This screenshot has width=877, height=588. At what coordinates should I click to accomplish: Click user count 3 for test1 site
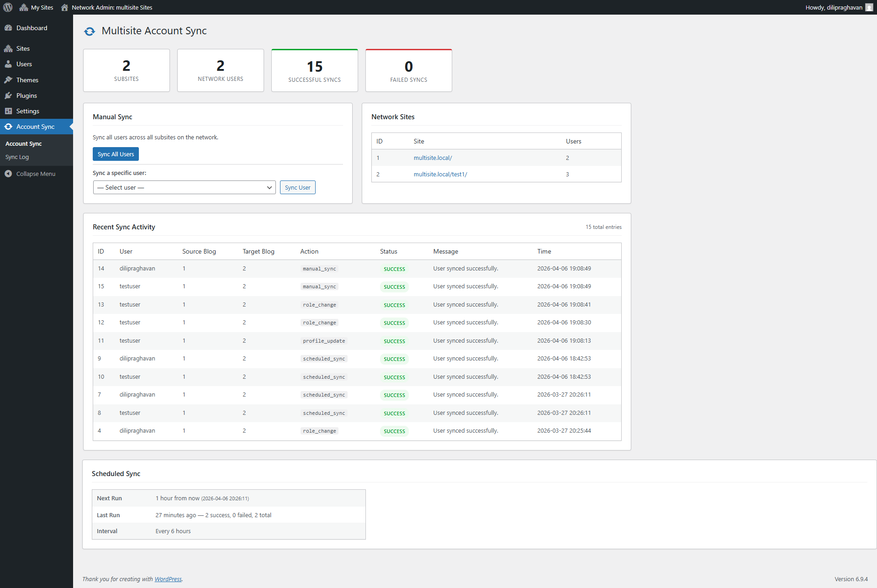(567, 174)
